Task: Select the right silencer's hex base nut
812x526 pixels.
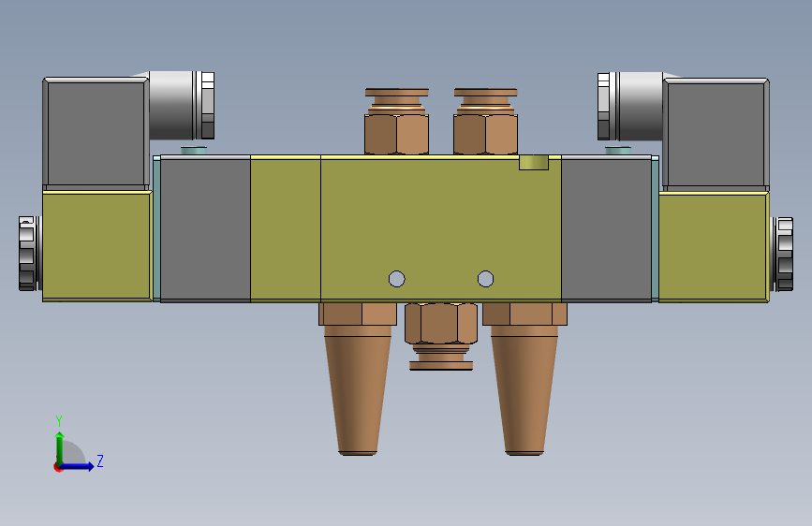Action: pos(524,314)
